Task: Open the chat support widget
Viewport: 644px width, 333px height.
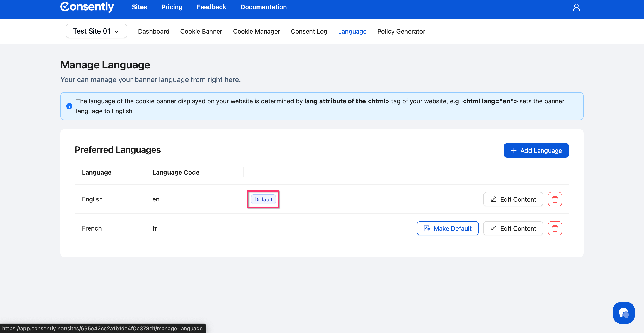Action: click(623, 313)
